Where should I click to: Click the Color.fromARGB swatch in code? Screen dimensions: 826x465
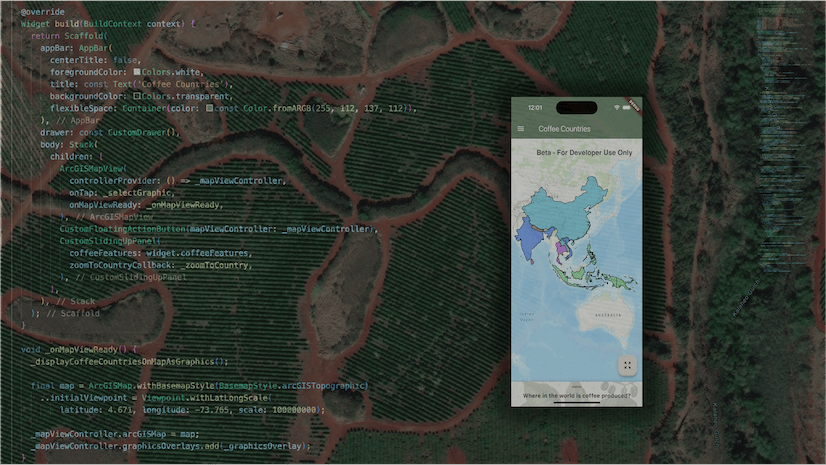(x=210, y=108)
